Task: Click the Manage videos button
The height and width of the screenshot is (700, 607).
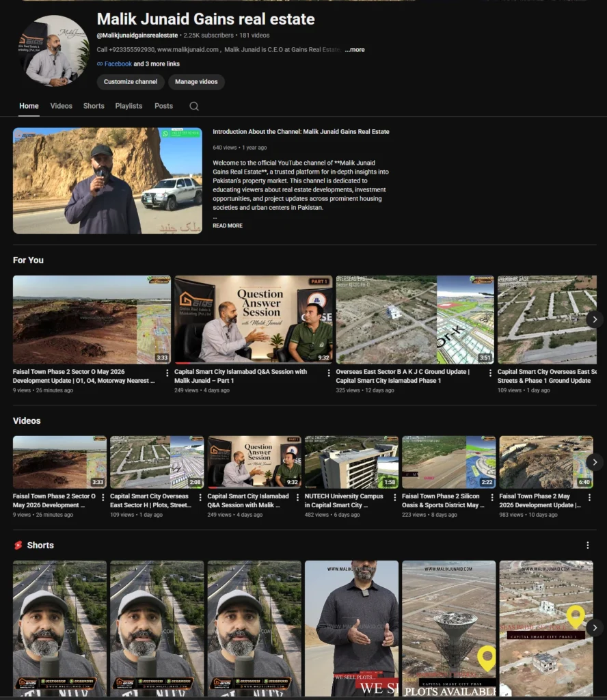Action: pyautogui.click(x=196, y=82)
